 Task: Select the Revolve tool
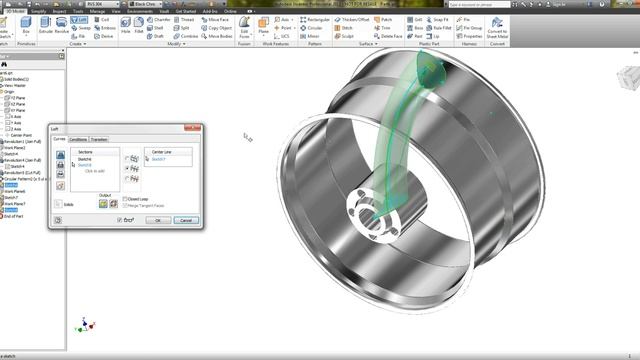pos(61,25)
